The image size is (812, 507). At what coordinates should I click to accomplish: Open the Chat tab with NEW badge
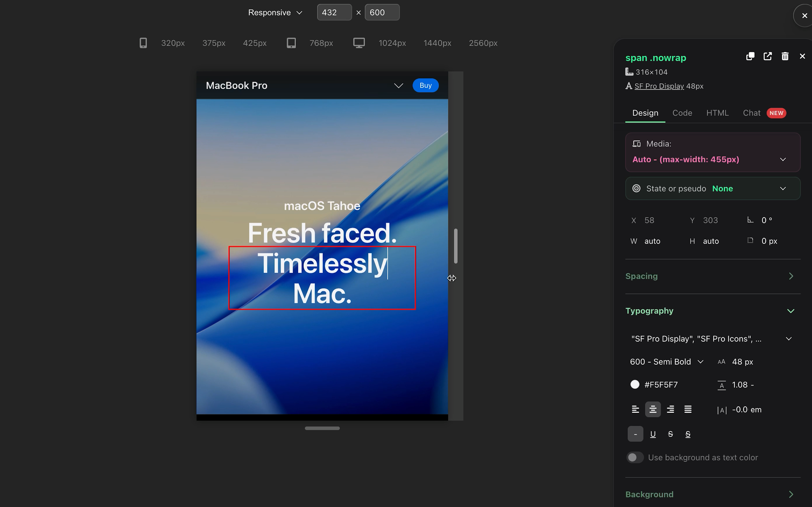(x=752, y=113)
